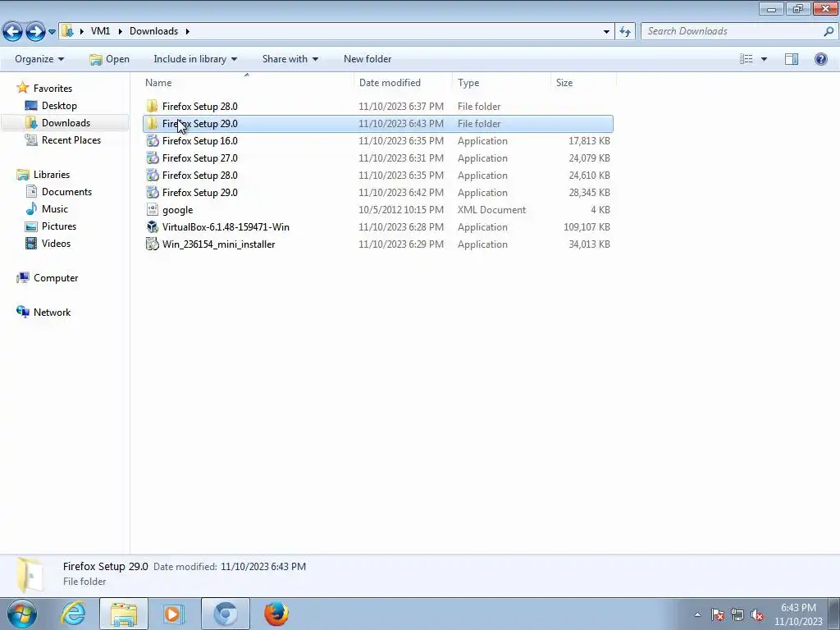Image resolution: width=840 pixels, height=630 pixels.
Task: Select Music library
Action: [55, 209]
